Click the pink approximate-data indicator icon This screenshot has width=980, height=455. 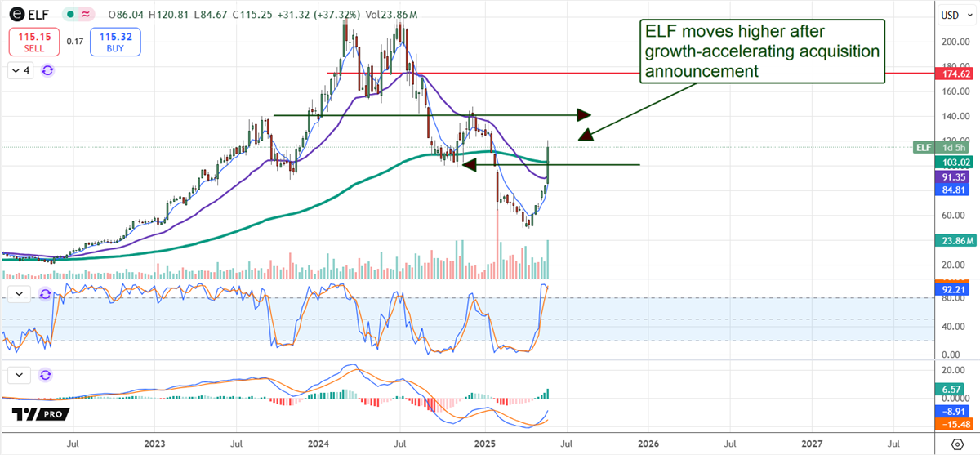pos(83,15)
